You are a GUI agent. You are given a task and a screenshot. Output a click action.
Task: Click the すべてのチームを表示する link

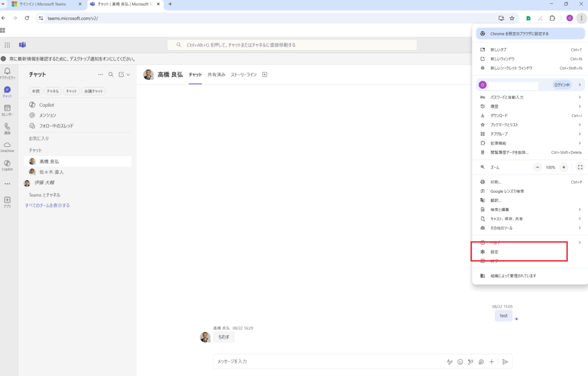[47, 205]
